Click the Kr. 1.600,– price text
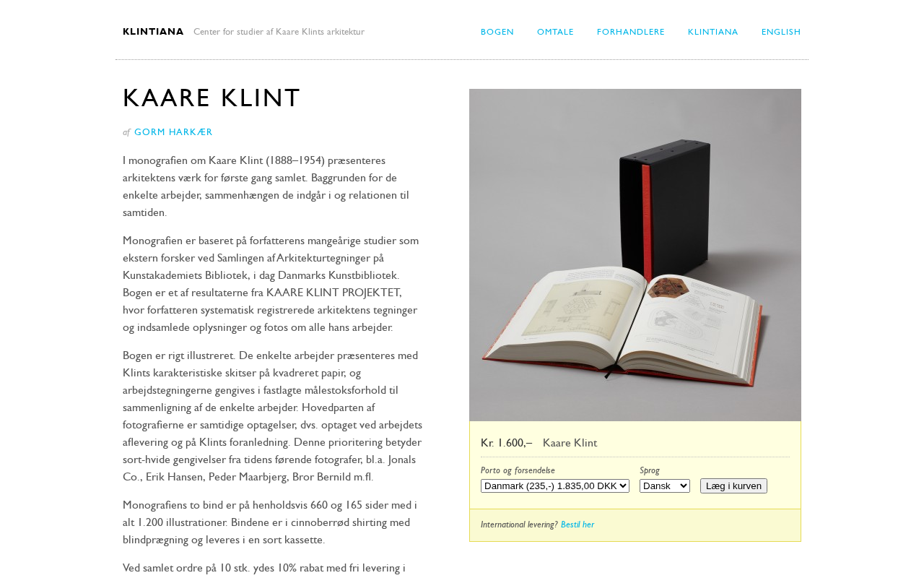924x578 pixels. (x=507, y=443)
